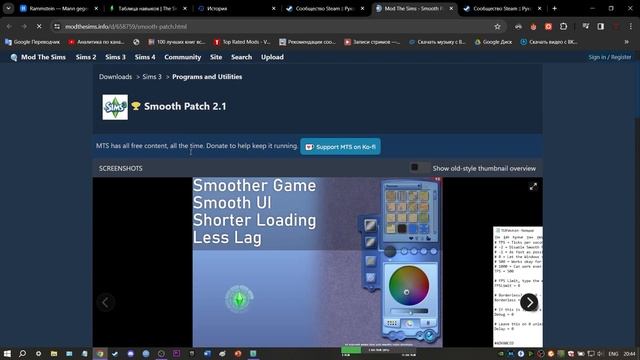Screen dimensions: 640x360
Task: Open the Скачать видео с ВК bookmark
Action: tap(549, 42)
